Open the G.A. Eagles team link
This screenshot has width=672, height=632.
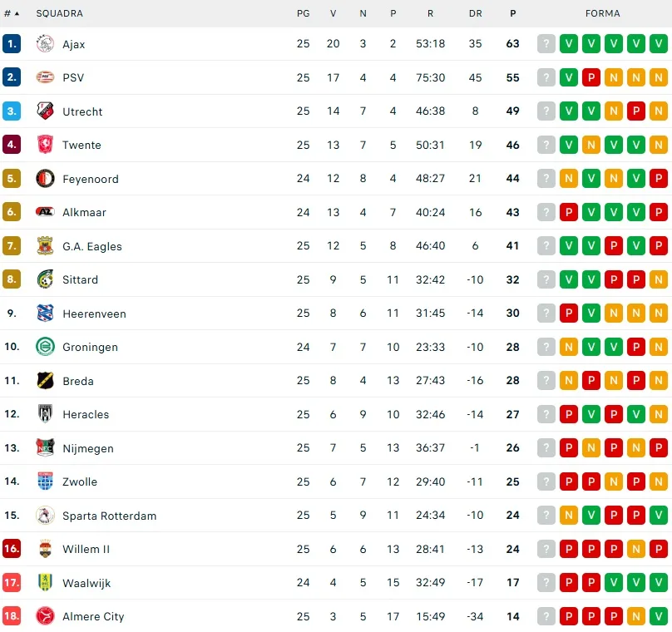pyautogui.click(x=91, y=246)
